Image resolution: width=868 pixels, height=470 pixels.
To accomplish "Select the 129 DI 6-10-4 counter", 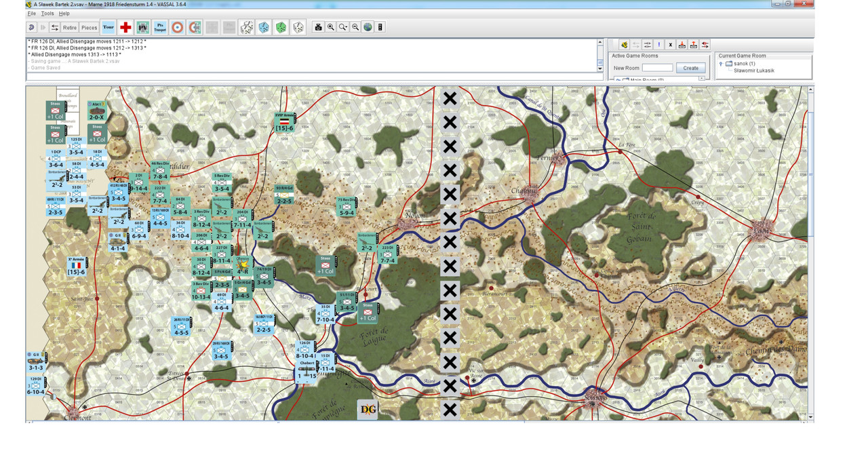I will point(36,387).
